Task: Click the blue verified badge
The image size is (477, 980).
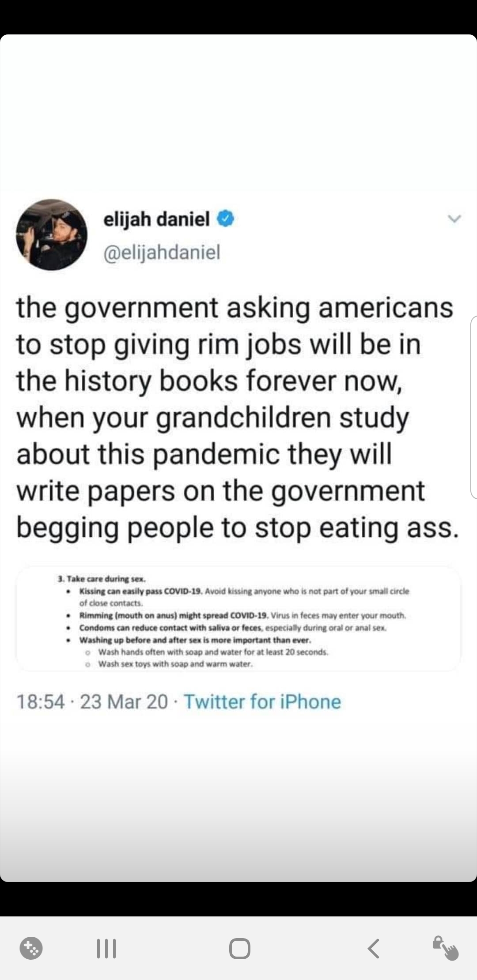Action: pyautogui.click(x=225, y=219)
